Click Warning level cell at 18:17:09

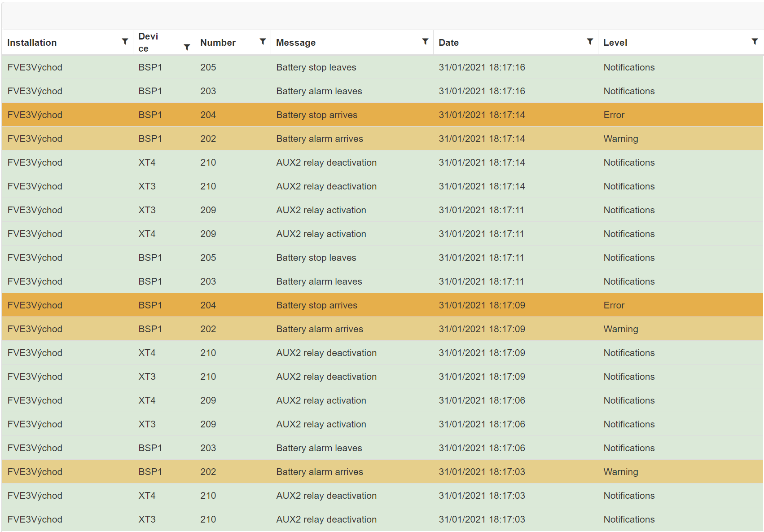620,329
